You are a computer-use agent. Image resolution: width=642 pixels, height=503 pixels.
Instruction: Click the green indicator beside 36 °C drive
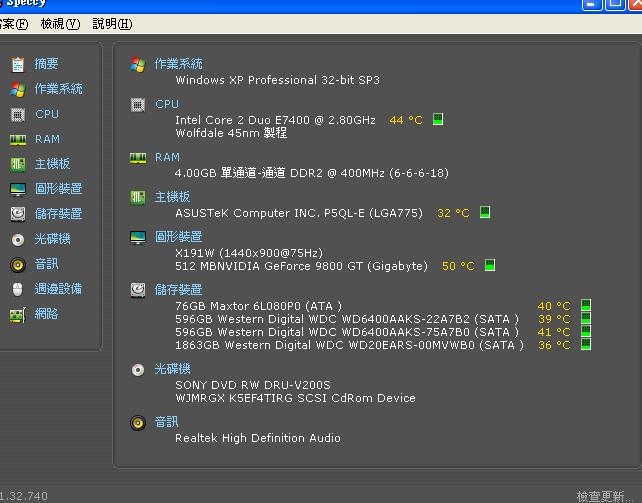tap(586, 344)
